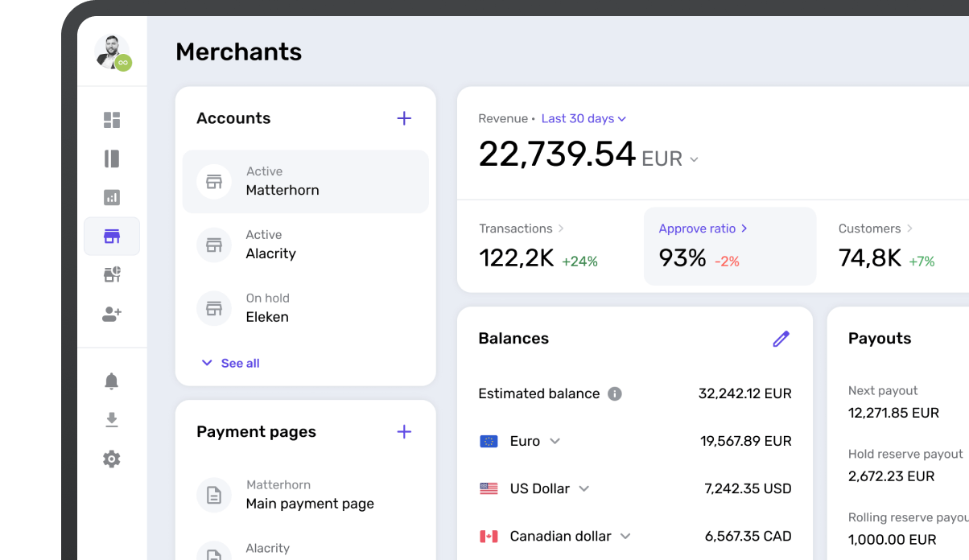The height and width of the screenshot is (560, 969).
Task: Select the Merchants storefront sidebar icon
Action: [x=112, y=237]
